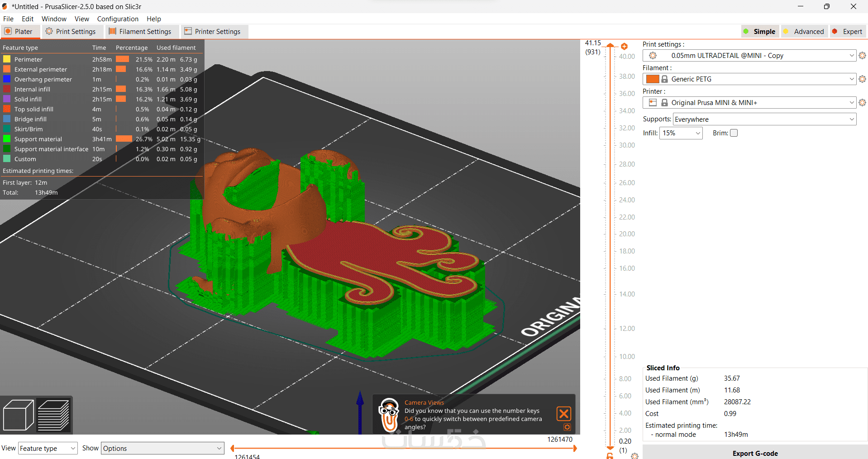The height and width of the screenshot is (459, 868).
Task: Click the lock icon beside Original Prusa MINI
Action: coord(664,103)
